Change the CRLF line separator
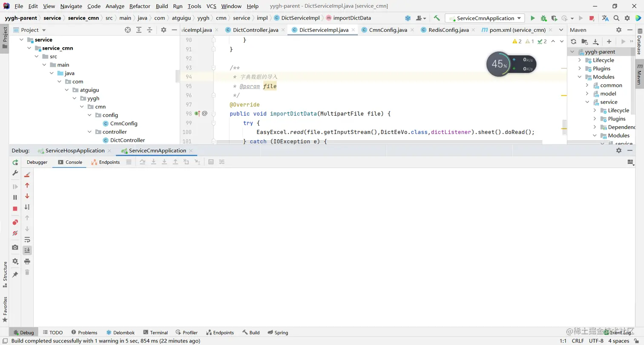The image size is (644, 345). (x=578, y=341)
